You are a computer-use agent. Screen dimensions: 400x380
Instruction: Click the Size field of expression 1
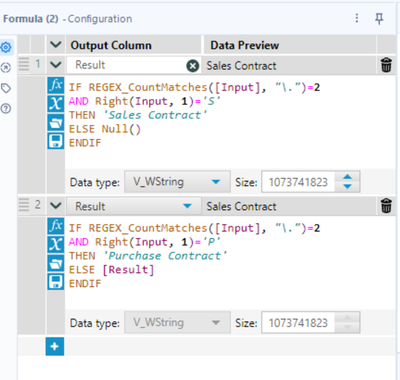pyautogui.click(x=298, y=182)
